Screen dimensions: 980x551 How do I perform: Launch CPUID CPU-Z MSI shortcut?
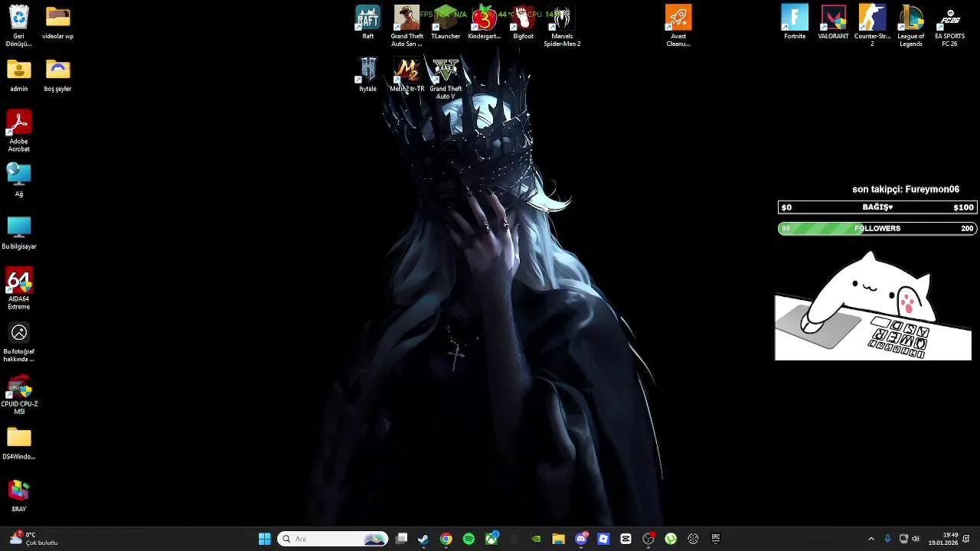coord(18,394)
